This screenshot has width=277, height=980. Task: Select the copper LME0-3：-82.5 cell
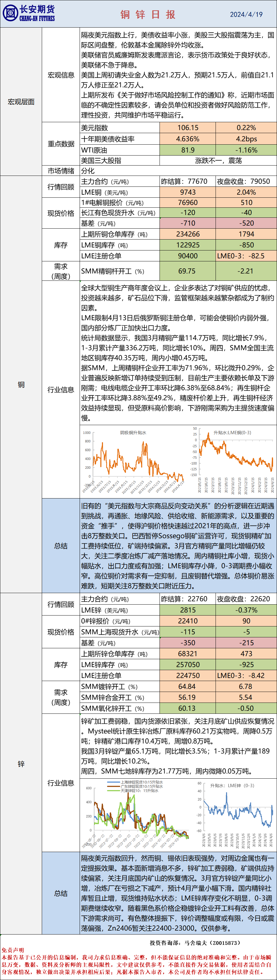click(246, 256)
